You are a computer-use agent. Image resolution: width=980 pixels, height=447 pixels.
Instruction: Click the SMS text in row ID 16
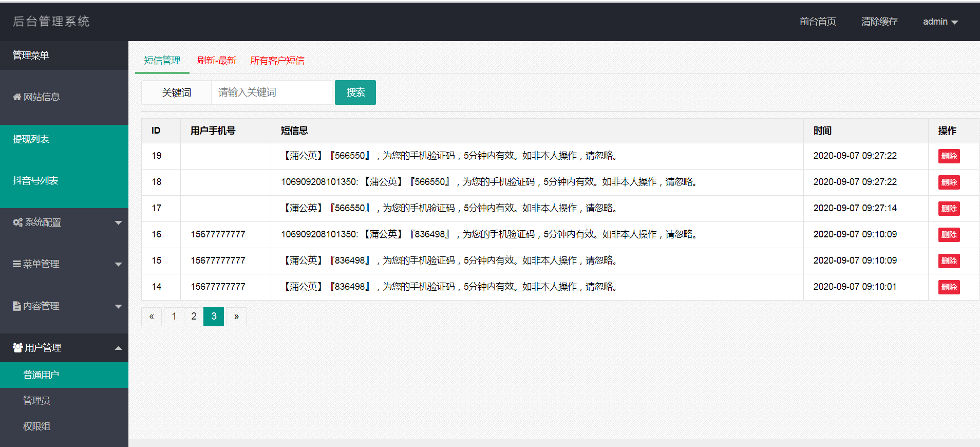point(489,234)
